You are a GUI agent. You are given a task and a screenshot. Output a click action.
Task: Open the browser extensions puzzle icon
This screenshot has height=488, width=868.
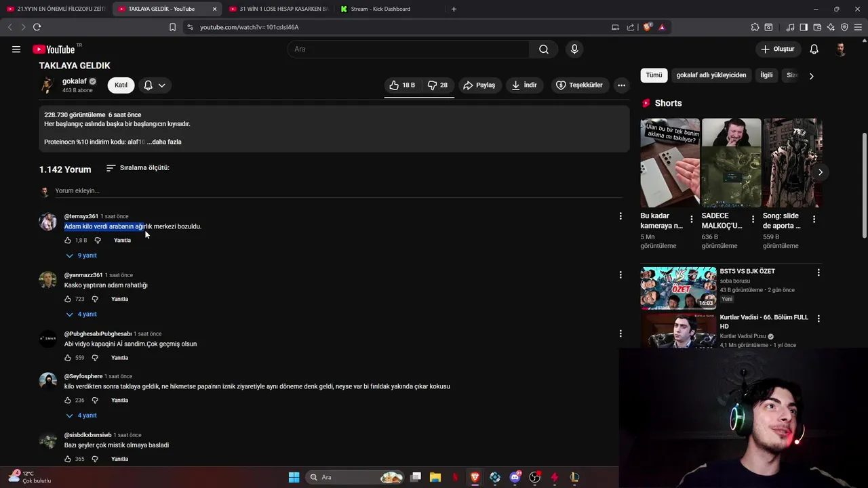coord(755,27)
